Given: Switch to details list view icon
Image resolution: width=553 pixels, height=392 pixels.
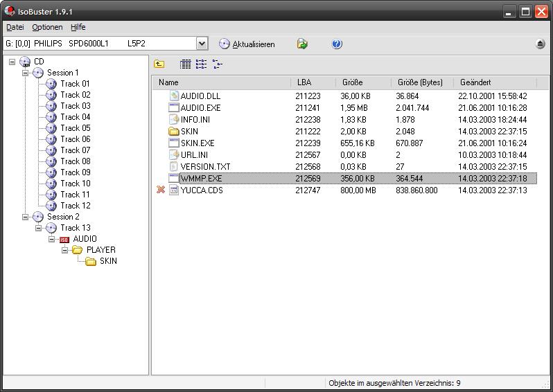Looking at the screenshot, I should click(185, 64).
